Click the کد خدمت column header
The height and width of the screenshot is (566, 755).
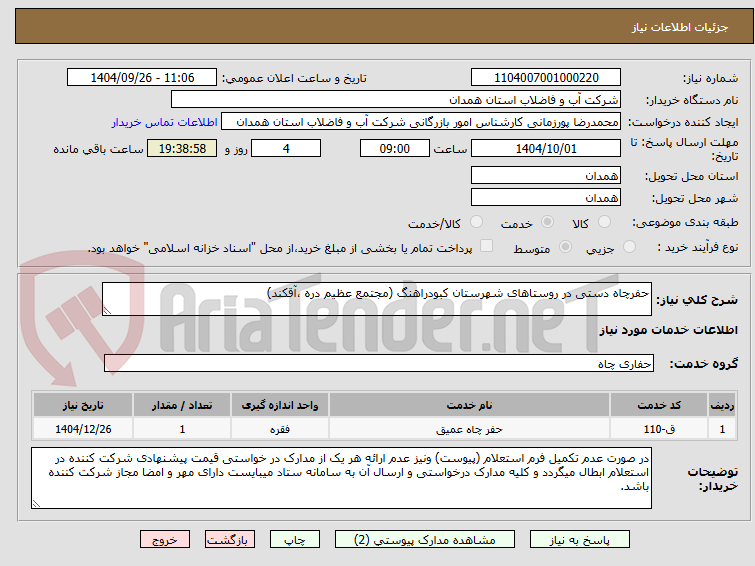click(659, 405)
